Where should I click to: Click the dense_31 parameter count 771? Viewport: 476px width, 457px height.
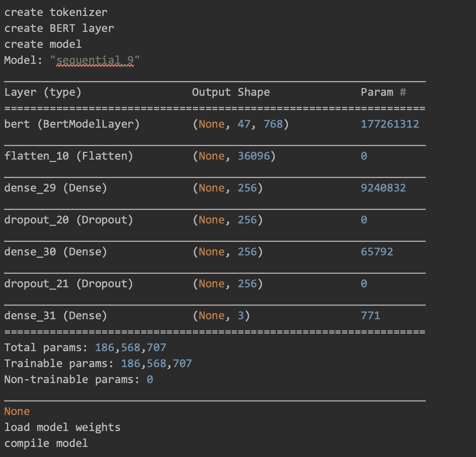(370, 315)
